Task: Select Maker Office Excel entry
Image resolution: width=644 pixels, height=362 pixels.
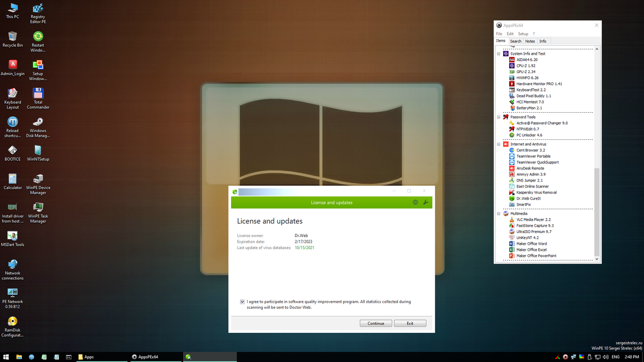Action: click(528, 249)
